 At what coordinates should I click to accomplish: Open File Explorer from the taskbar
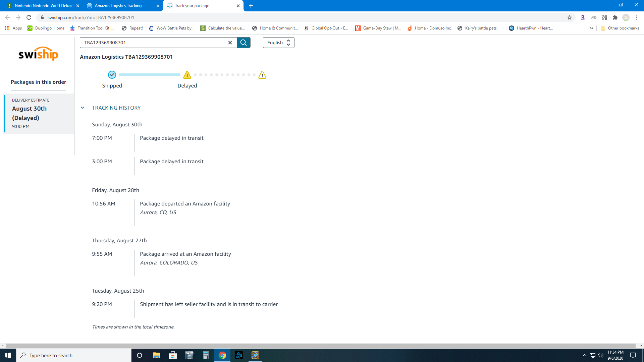156,355
